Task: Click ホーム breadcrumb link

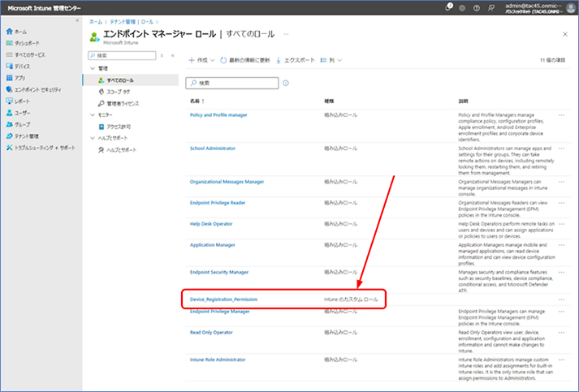Action: pos(96,22)
